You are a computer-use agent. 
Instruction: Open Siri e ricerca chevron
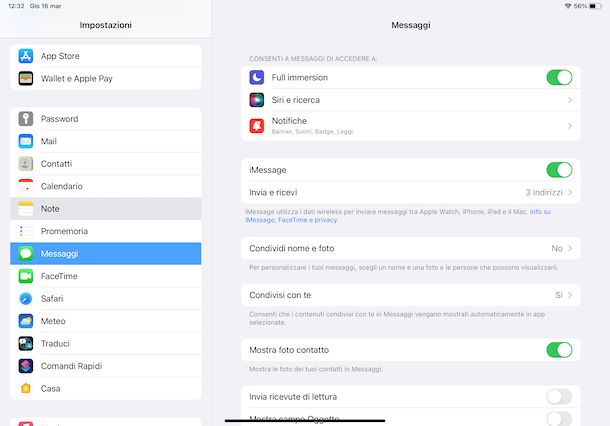tap(570, 100)
